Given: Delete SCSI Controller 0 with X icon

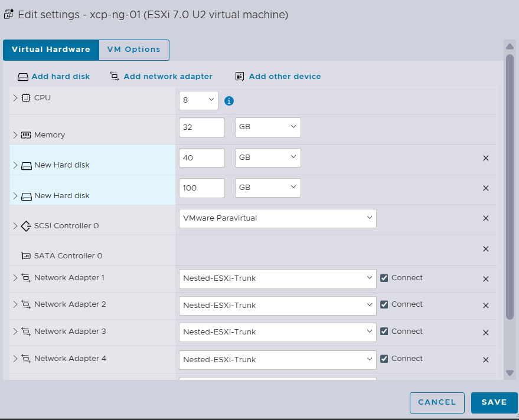Looking at the screenshot, I should (486, 218).
